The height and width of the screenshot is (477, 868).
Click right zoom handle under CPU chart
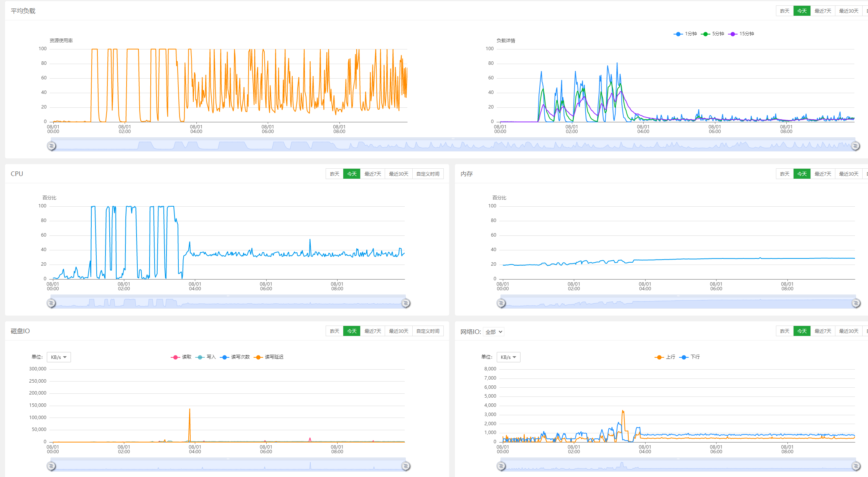click(x=405, y=303)
